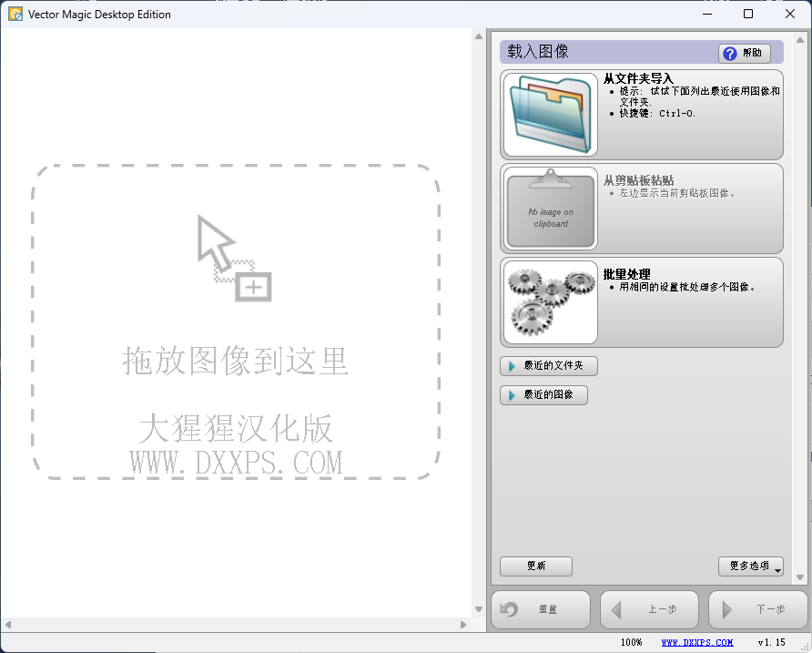The height and width of the screenshot is (653, 812).
Task: Click the 100% zoom value in status bar
Action: (x=631, y=642)
